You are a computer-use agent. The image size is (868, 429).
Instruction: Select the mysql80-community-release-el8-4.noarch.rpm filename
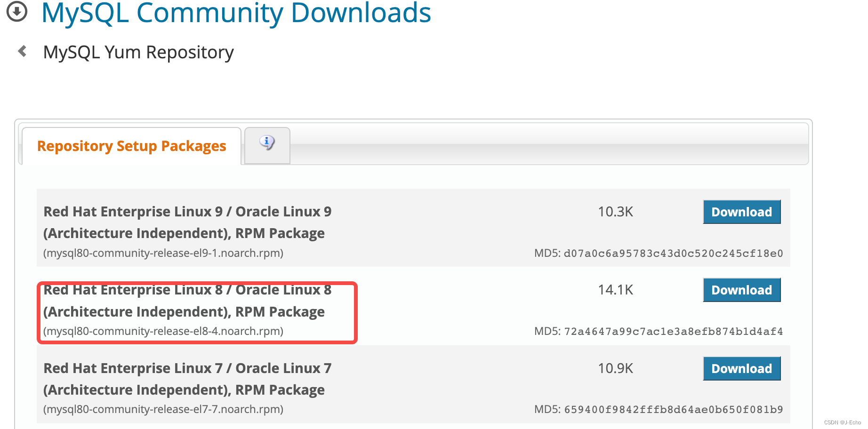[x=163, y=331]
